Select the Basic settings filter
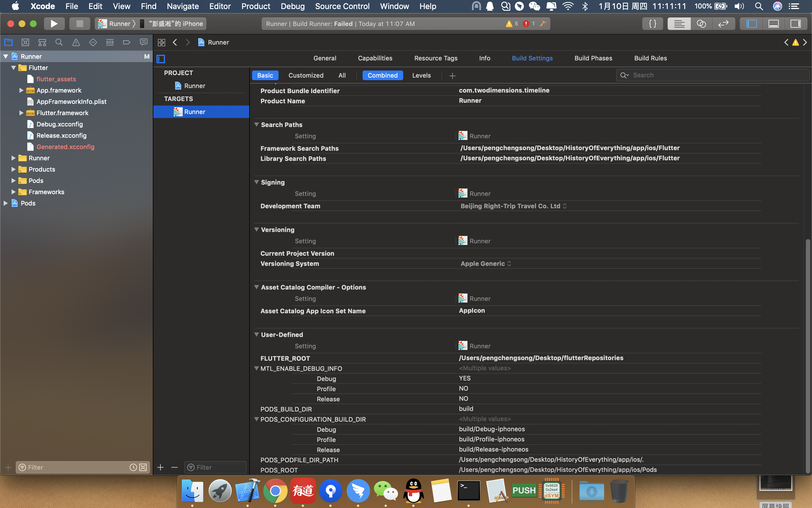Screen dimensions: 812x508 coord(265,75)
